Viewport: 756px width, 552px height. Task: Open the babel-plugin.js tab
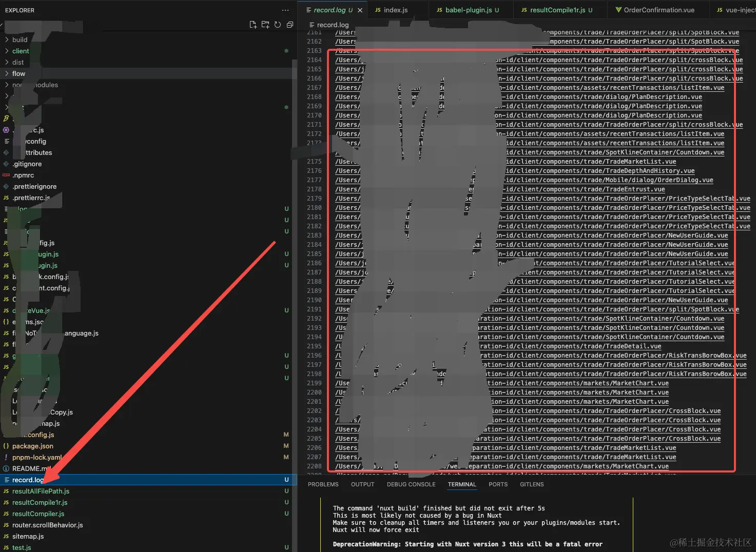468,10
